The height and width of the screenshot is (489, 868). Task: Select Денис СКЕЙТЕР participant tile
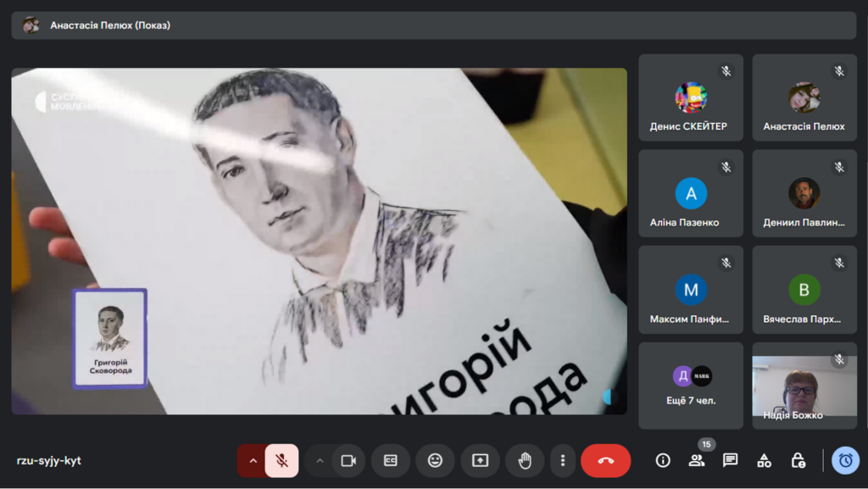point(691,97)
